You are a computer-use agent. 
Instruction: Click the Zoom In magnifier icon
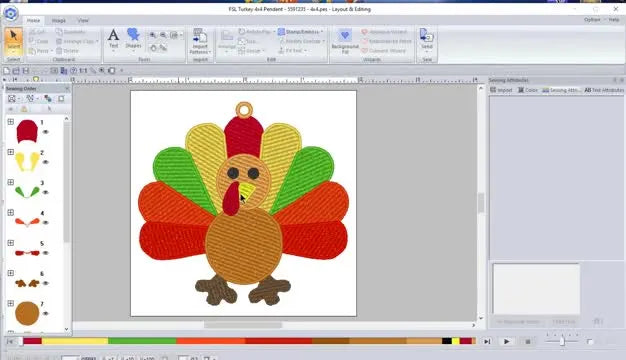pyautogui.click(x=153, y=36)
